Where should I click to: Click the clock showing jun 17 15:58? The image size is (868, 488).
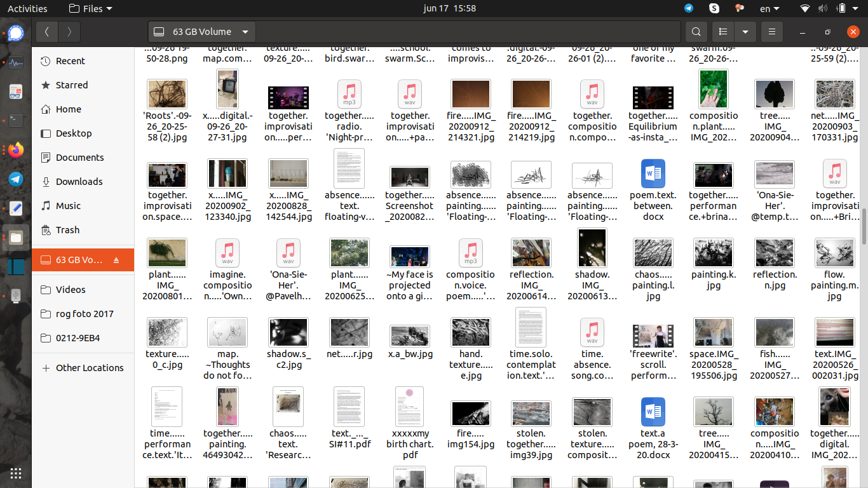click(x=449, y=8)
